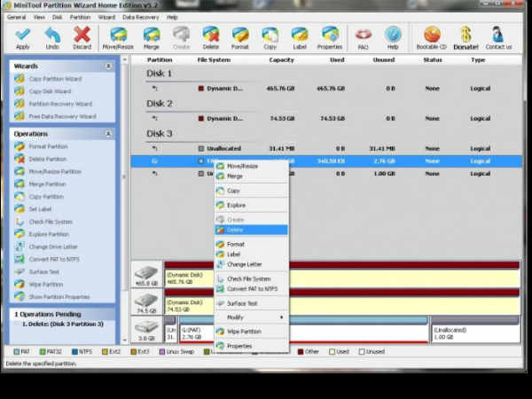Select the Move/Resize toolbar icon
This screenshot has width=532, height=399.
118,38
